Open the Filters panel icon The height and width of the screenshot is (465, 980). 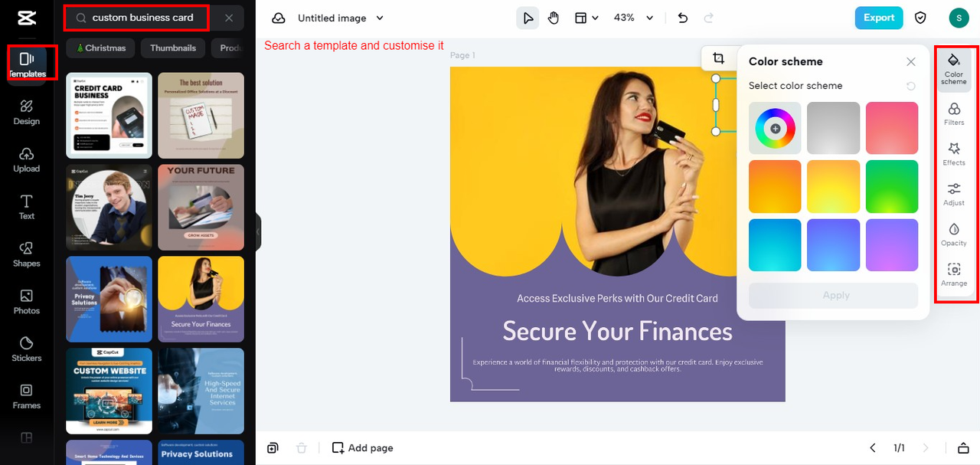tap(954, 113)
